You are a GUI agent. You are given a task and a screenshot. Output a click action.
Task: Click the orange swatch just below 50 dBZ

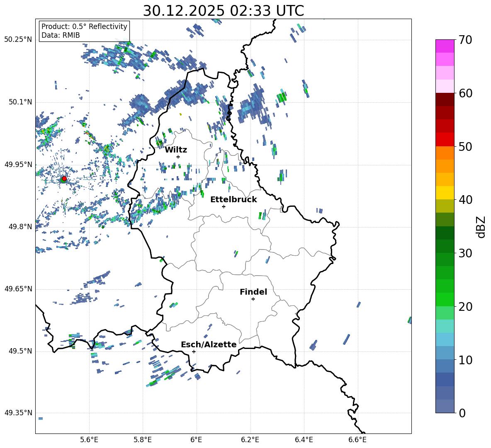[445, 153]
